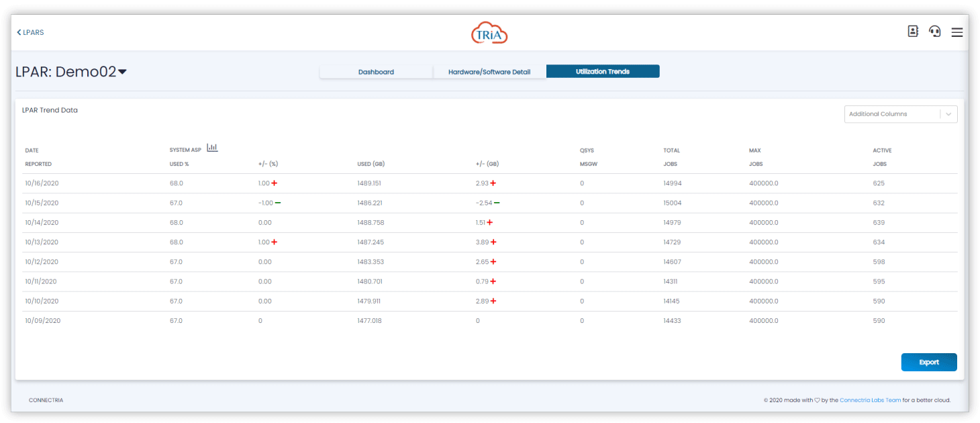The height and width of the screenshot is (423, 980).
Task: Click total jobs value 14145
Action: 671,301
